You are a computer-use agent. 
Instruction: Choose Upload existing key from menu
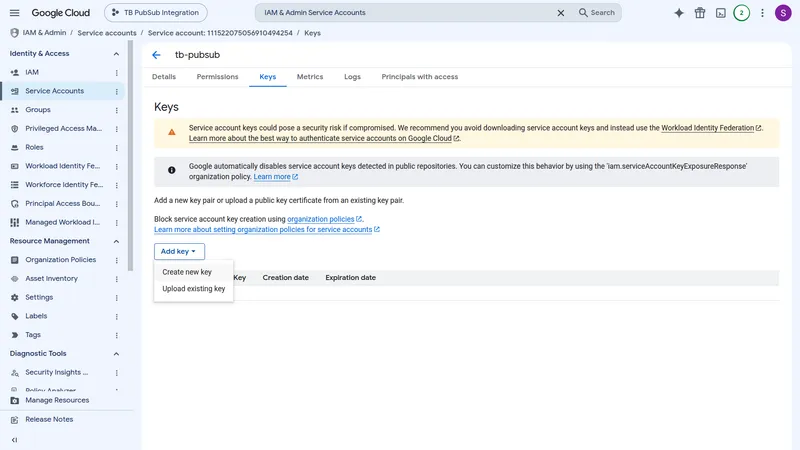pyautogui.click(x=193, y=289)
